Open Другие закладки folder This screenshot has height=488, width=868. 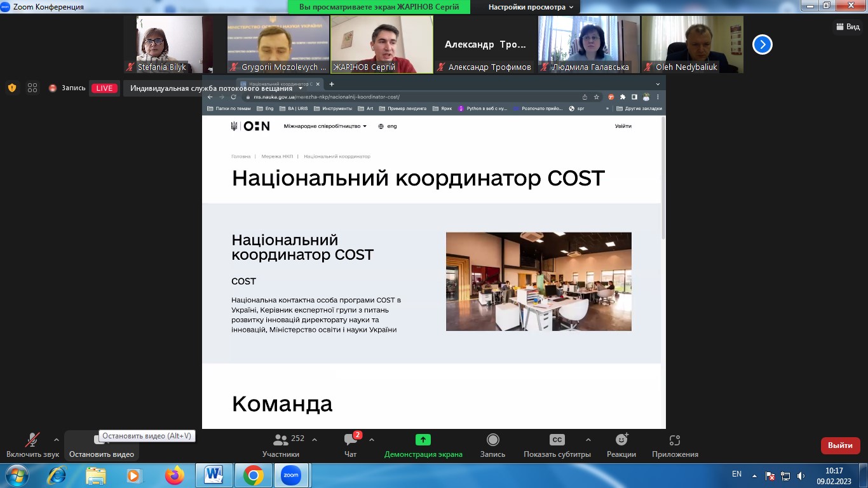pos(639,109)
